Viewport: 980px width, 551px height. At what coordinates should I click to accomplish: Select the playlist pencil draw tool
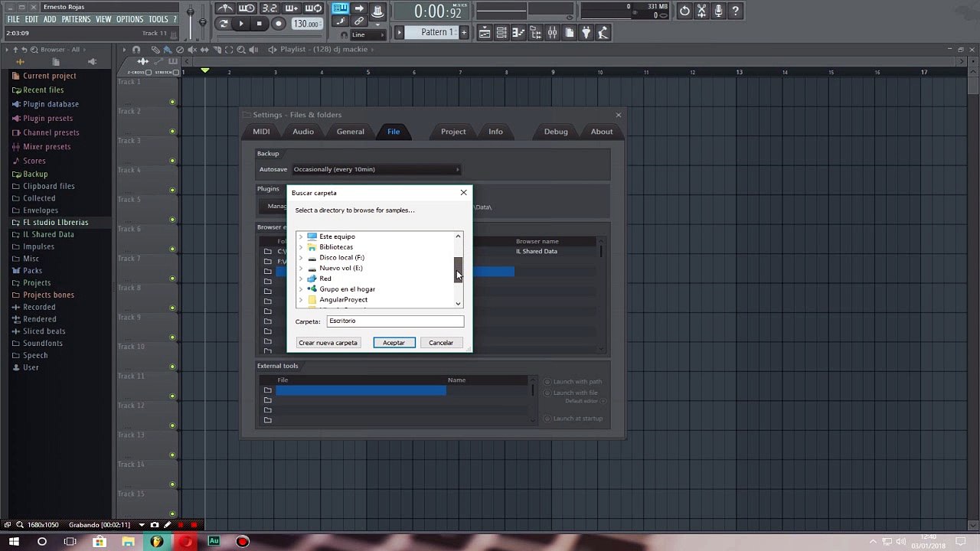click(x=155, y=50)
